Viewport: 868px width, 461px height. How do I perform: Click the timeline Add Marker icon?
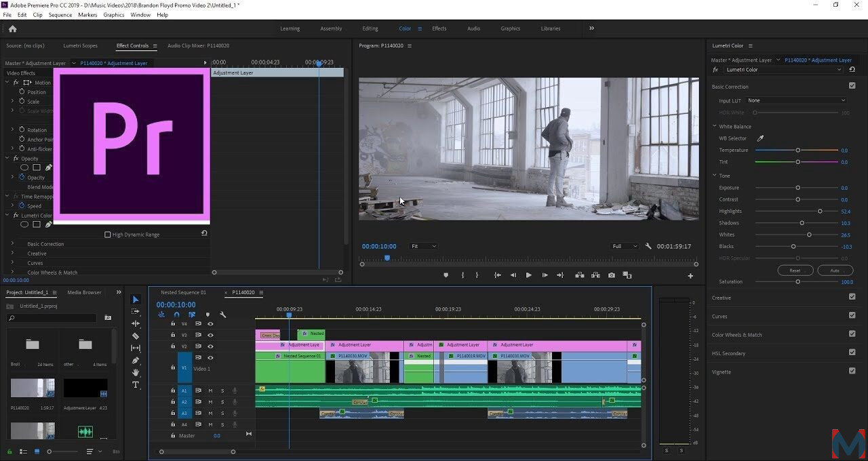208,315
